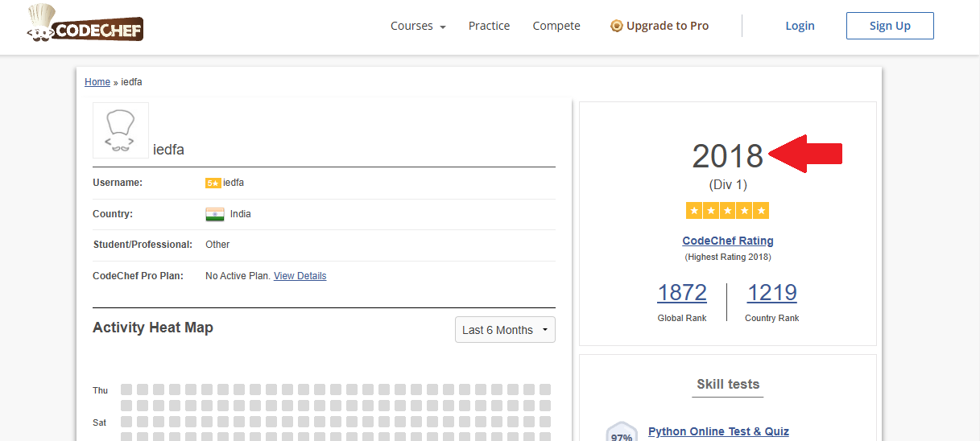
Task: Click the Activity Heat Map heading
Action: pyautogui.click(x=153, y=328)
